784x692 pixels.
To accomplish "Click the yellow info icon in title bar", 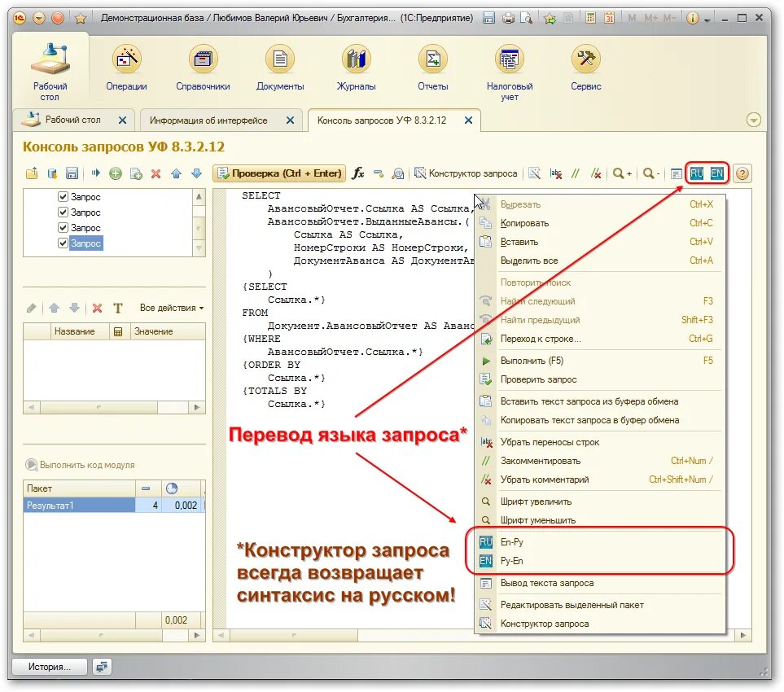I will tap(692, 18).
